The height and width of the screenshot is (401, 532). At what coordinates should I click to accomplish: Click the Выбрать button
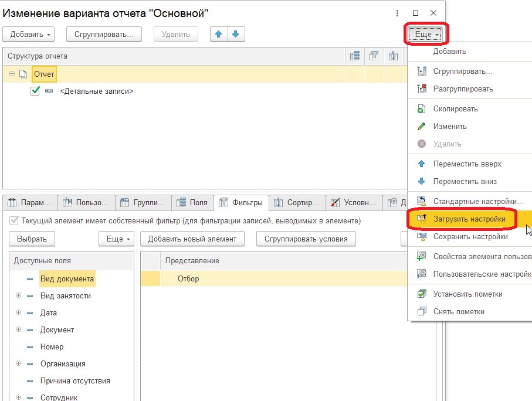[32, 239]
